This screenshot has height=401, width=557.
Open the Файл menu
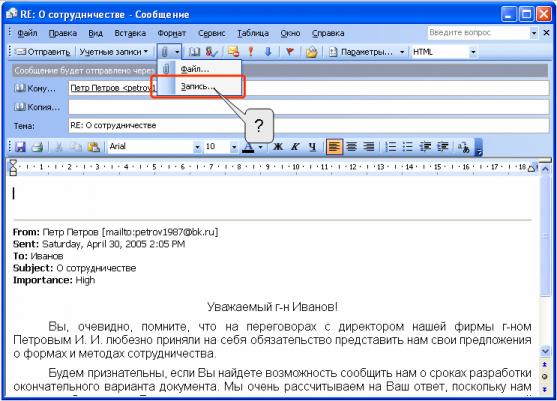(27, 33)
